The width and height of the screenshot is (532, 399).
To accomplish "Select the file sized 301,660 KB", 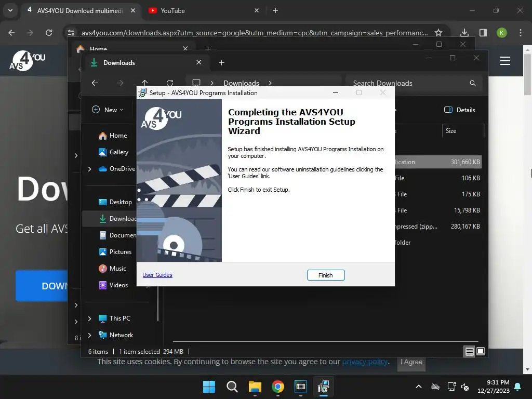I will [x=438, y=162].
